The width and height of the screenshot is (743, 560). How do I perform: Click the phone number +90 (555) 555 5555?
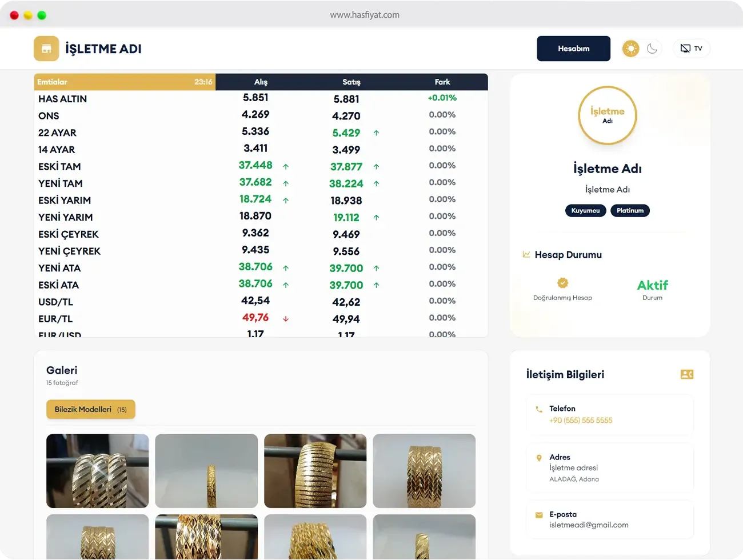click(x=581, y=420)
